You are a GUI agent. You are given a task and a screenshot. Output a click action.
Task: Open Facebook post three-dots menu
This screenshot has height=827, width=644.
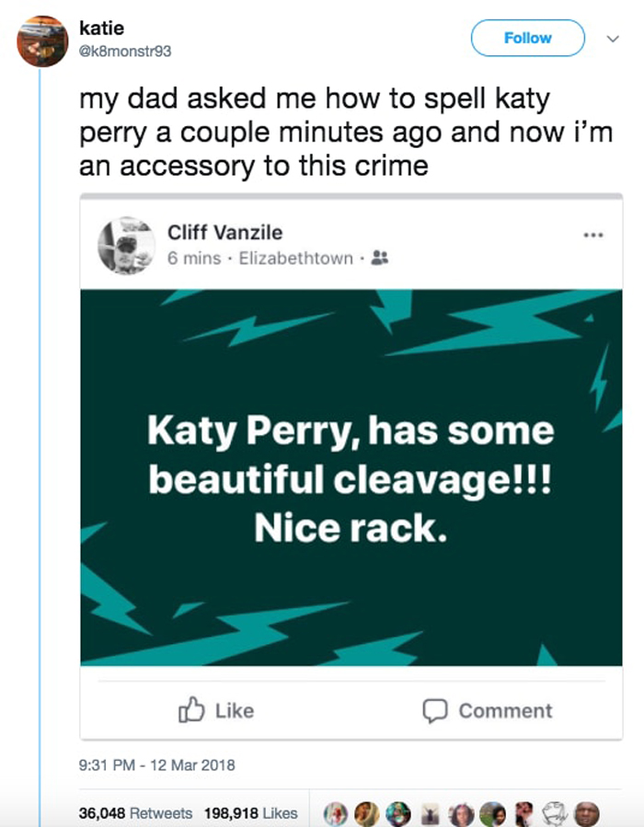(x=593, y=235)
